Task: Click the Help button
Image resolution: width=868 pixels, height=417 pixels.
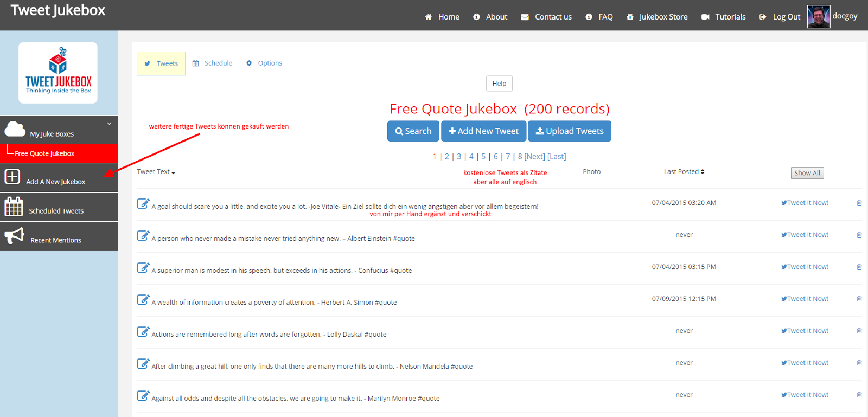Action: pyautogui.click(x=499, y=84)
